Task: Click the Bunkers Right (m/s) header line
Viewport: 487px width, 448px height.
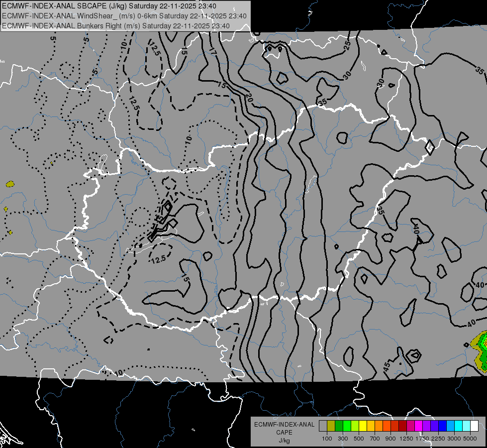Action: click(116, 26)
